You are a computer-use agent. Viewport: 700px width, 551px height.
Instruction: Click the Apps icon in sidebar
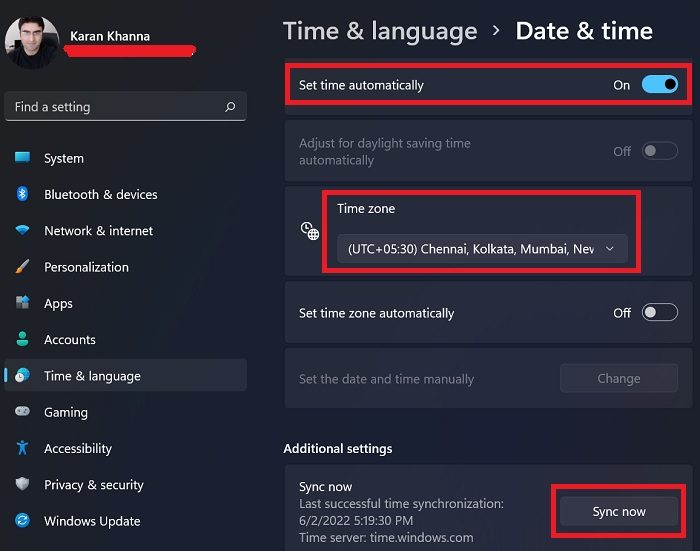[x=22, y=303]
